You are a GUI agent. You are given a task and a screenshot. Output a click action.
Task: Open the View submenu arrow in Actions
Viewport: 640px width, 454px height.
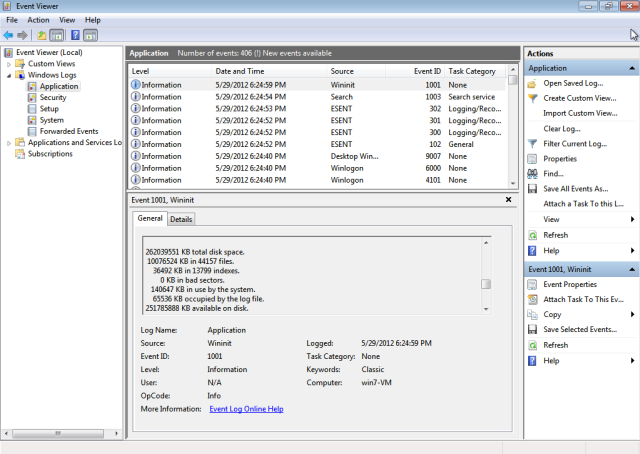point(632,219)
